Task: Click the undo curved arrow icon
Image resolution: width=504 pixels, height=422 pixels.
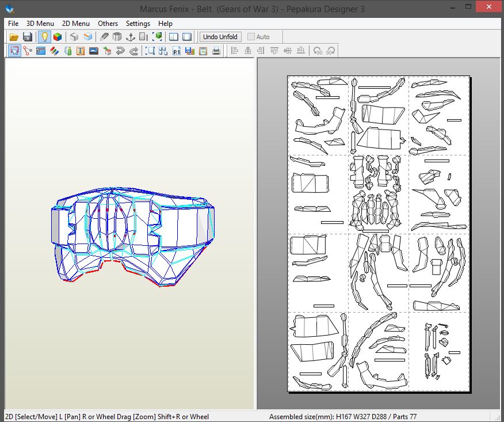Action: (120, 51)
